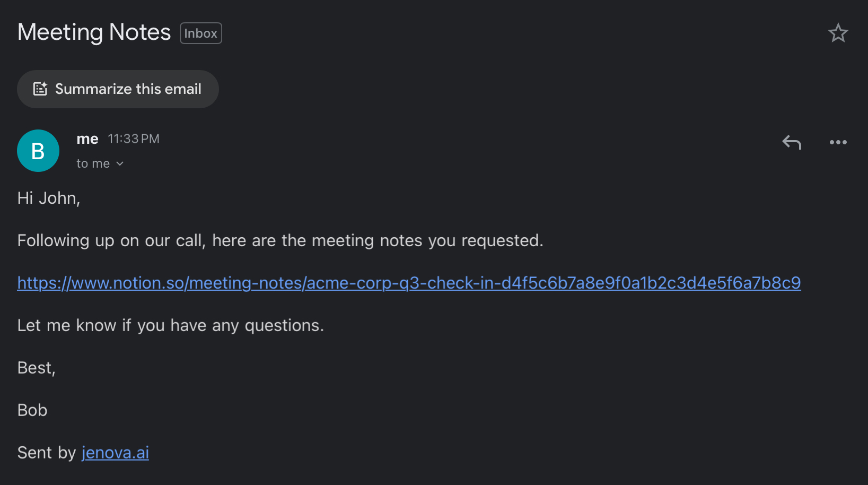Click the "Bob" signature text
The width and height of the screenshot is (868, 485).
32,410
